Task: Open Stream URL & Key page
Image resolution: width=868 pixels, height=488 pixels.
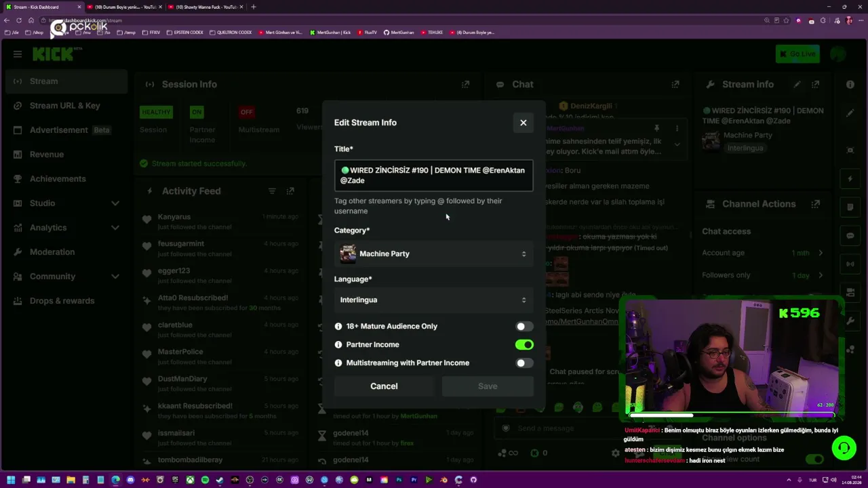Action: click(66, 106)
